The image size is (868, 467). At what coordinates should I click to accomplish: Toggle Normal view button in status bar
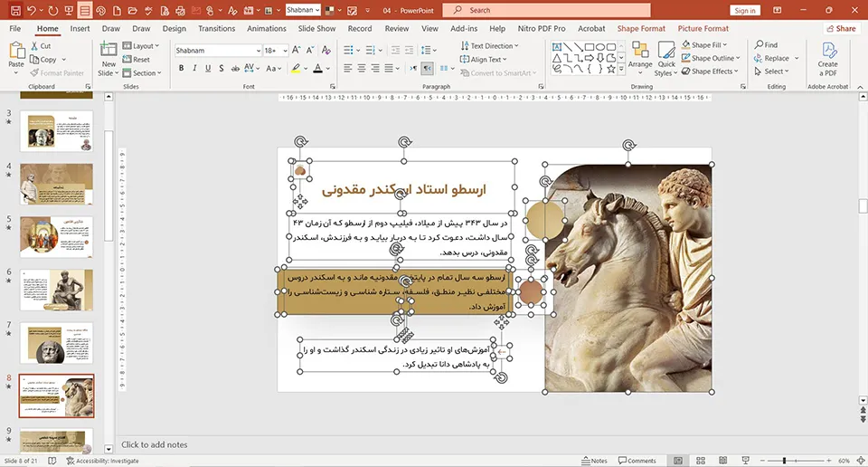(x=678, y=461)
